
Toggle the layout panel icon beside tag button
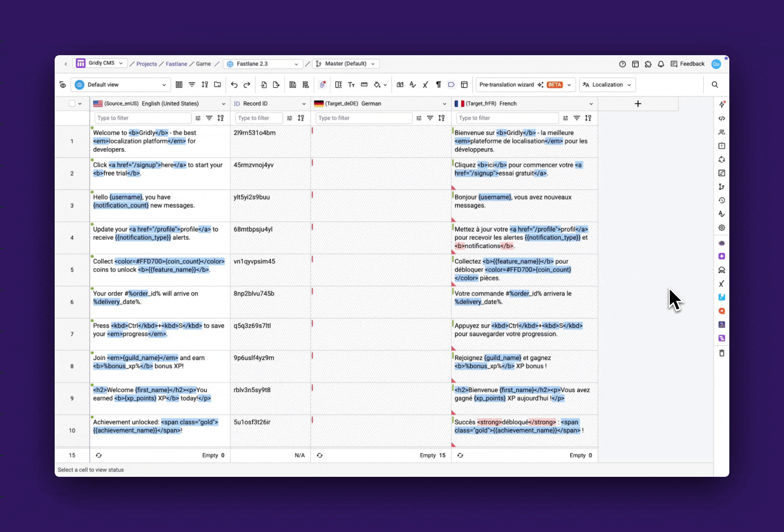464,85
